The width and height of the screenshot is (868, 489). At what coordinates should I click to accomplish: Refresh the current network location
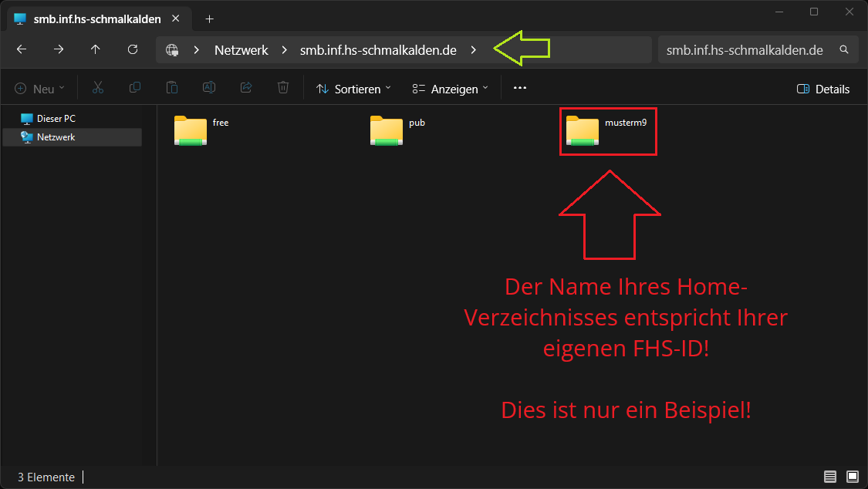pyautogui.click(x=133, y=49)
